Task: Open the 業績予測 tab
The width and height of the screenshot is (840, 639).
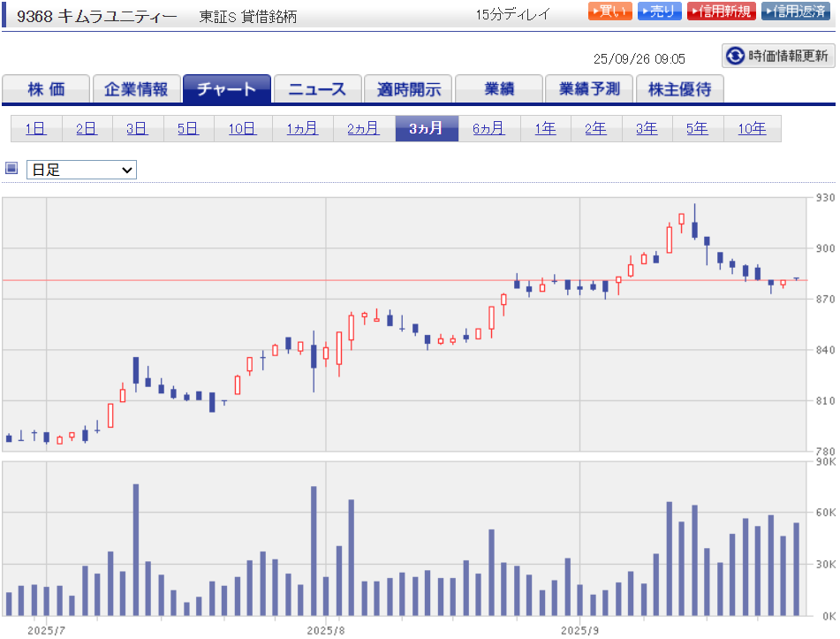Action: coord(589,89)
